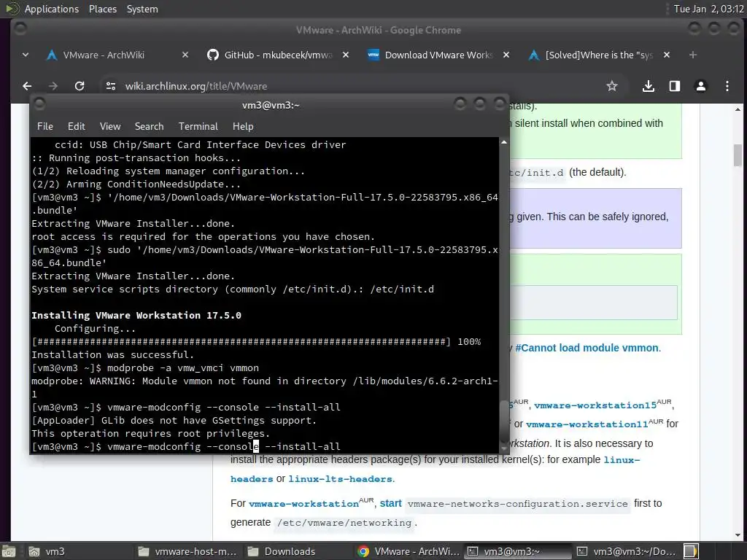Click 'Installing VMware Workstation 17.5.0' line
Image resolution: width=747 pixels, height=560 pixels.
[x=136, y=315]
